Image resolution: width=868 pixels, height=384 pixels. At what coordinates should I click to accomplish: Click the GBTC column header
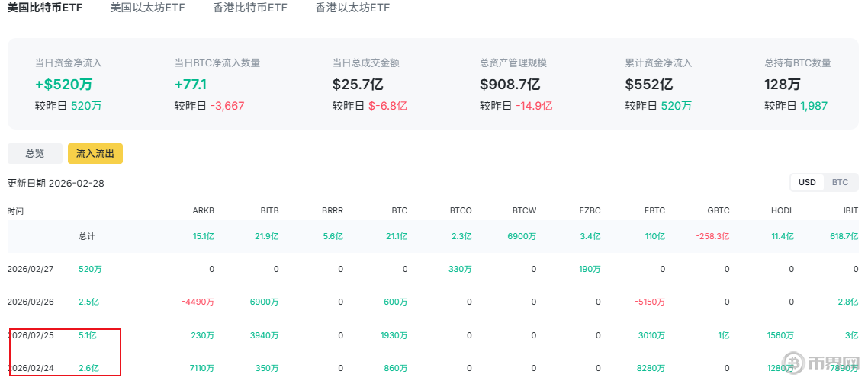coord(719,210)
